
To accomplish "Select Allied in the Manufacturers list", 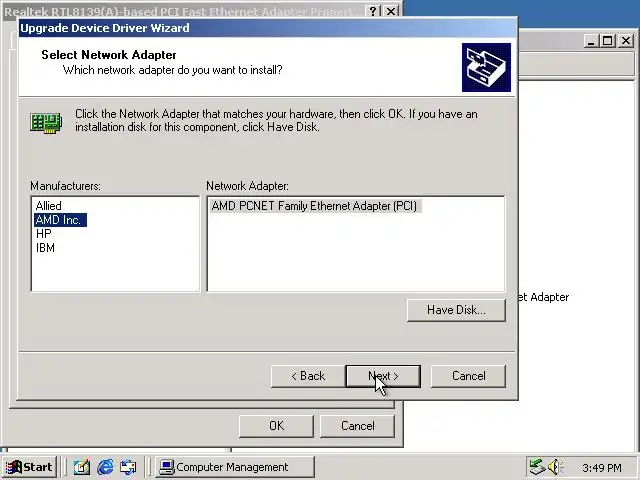I will click(x=49, y=206).
